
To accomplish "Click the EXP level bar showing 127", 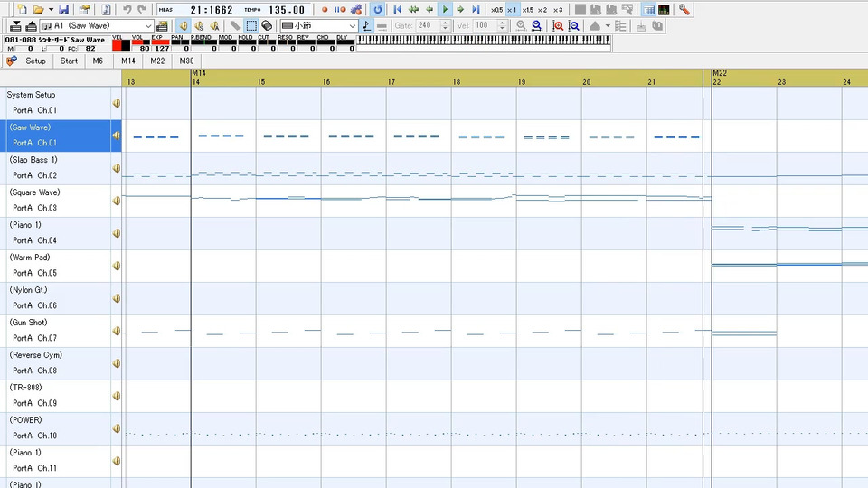I will (161, 43).
